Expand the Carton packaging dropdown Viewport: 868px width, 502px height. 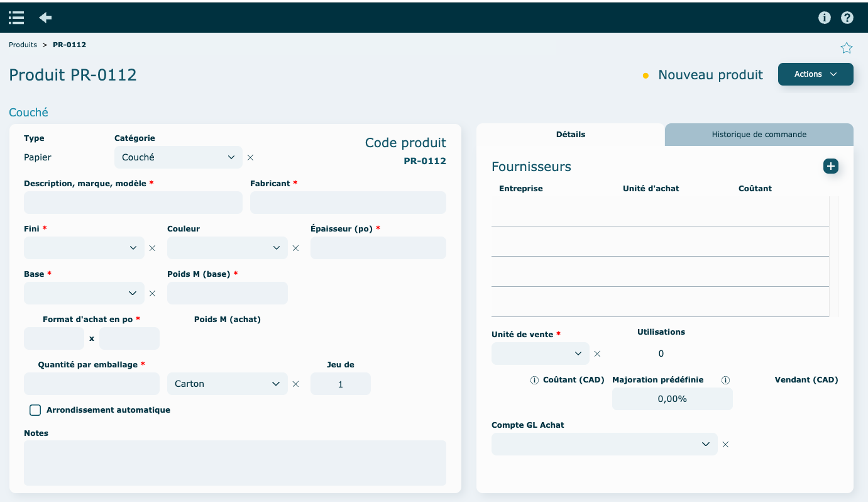point(227,384)
